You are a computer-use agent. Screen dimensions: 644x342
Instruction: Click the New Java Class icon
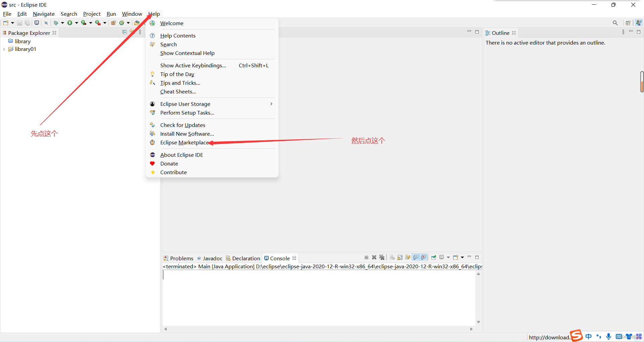click(122, 23)
